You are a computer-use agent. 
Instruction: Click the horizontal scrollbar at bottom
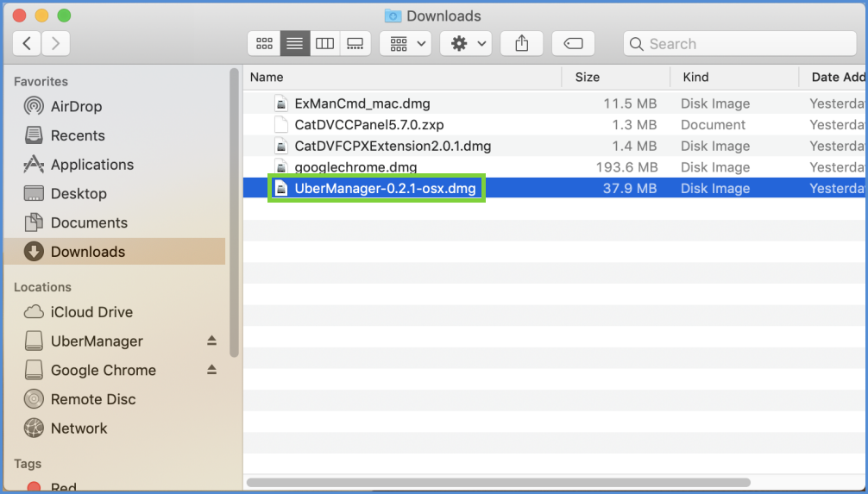498,483
